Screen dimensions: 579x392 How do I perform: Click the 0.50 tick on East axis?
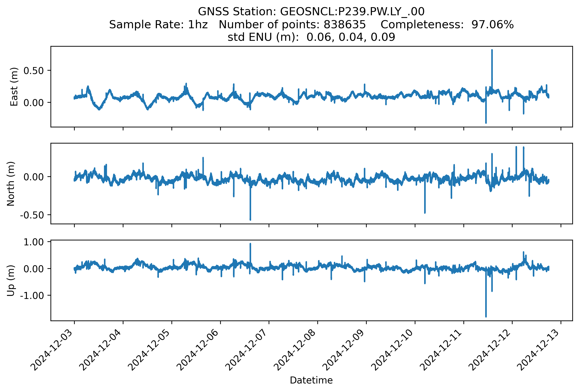click(33, 71)
